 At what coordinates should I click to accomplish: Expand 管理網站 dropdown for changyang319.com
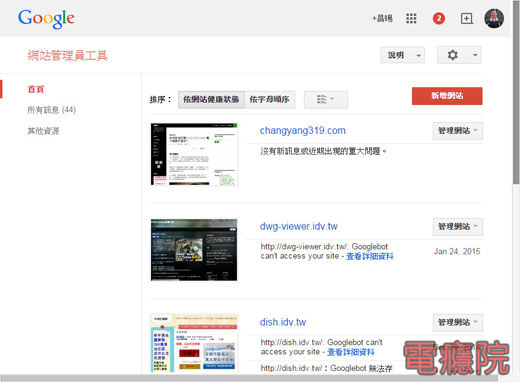(x=458, y=131)
